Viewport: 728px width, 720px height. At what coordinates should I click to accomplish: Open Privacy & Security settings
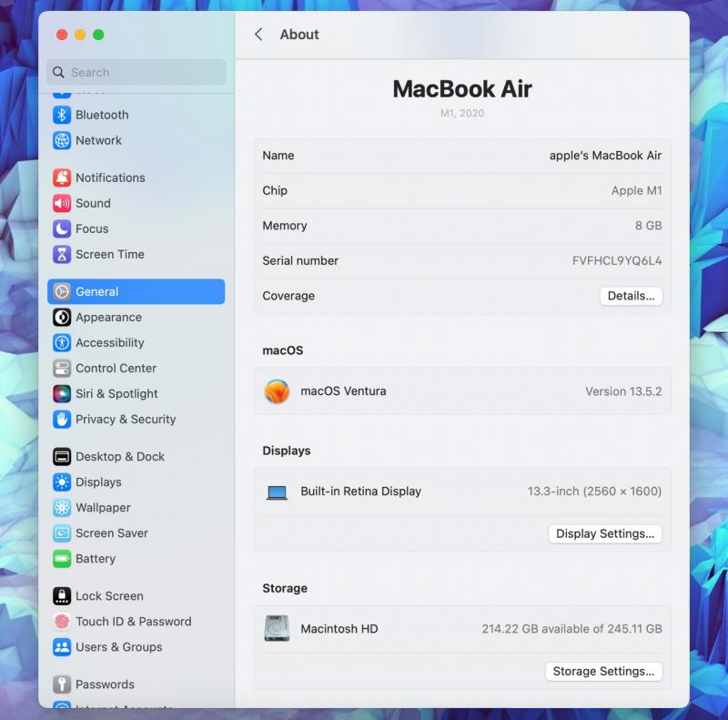(136, 420)
